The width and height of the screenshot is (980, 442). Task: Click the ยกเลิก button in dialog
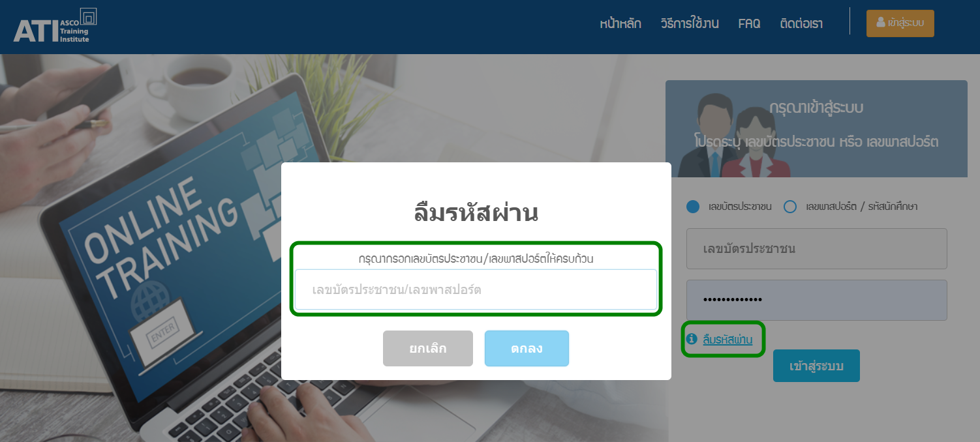(x=428, y=349)
